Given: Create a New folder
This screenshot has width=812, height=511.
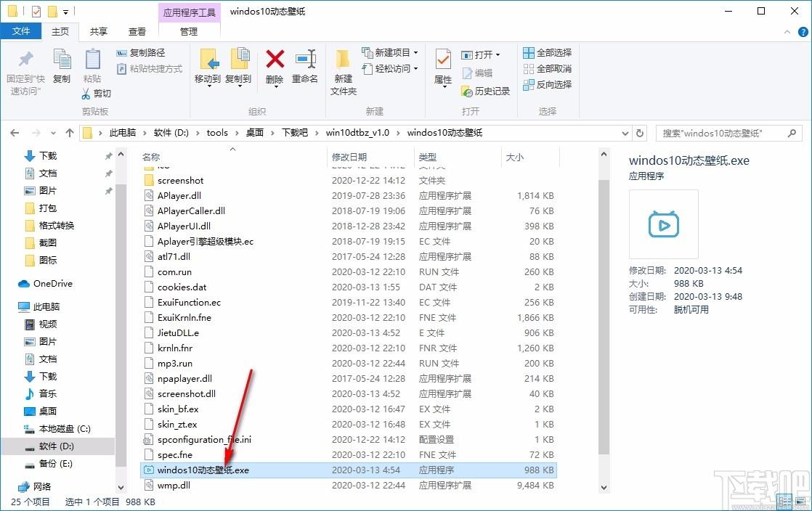Looking at the screenshot, I should [344, 72].
